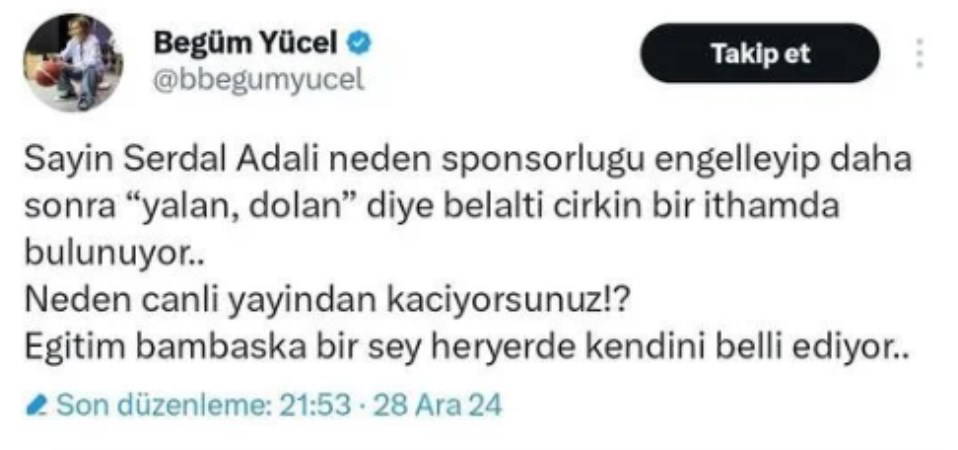Open the Begüm Yücel display name
The height and width of the screenshot is (450, 958).
point(246,43)
